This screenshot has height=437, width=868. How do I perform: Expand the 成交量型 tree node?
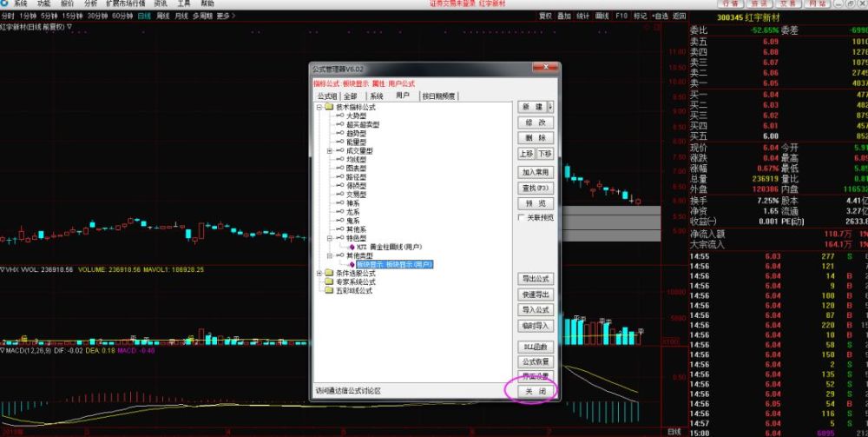click(330, 150)
